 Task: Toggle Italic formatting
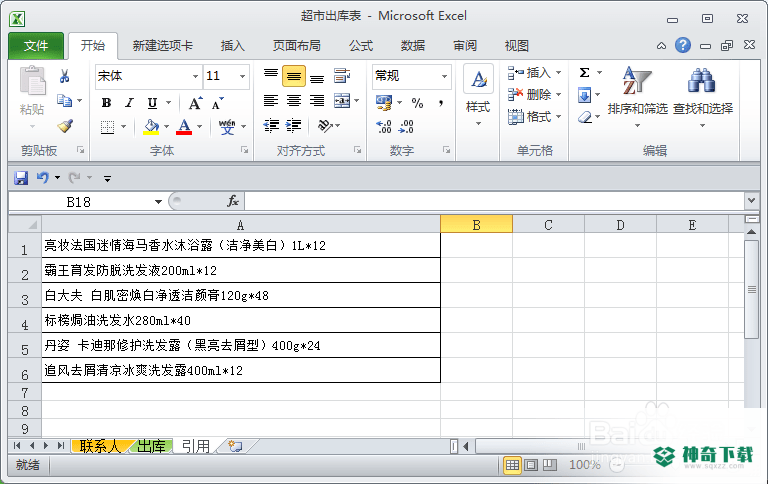point(129,103)
